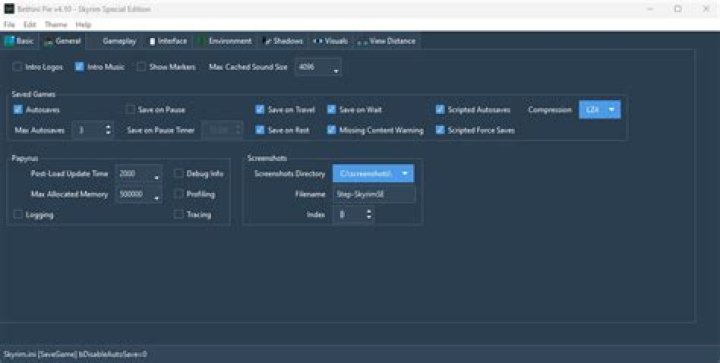Expand Max Allocated Memory dropdown arrow
Screen dimensions: 720x363
tap(157, 197)
